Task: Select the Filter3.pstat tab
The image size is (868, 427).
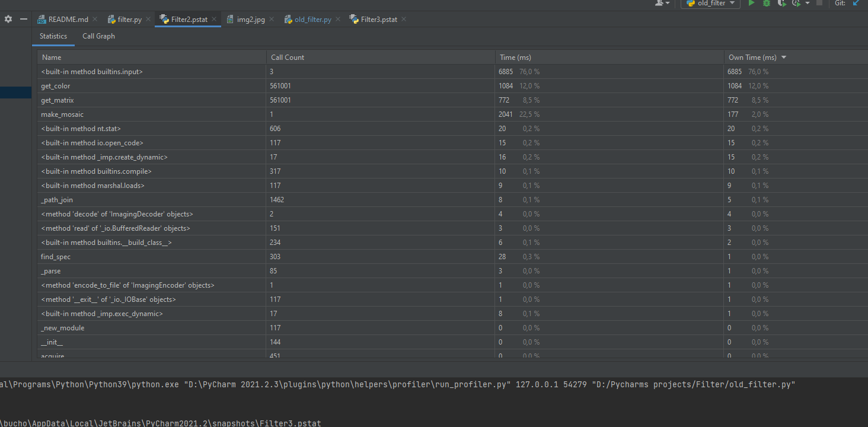Action: (379, 20)
